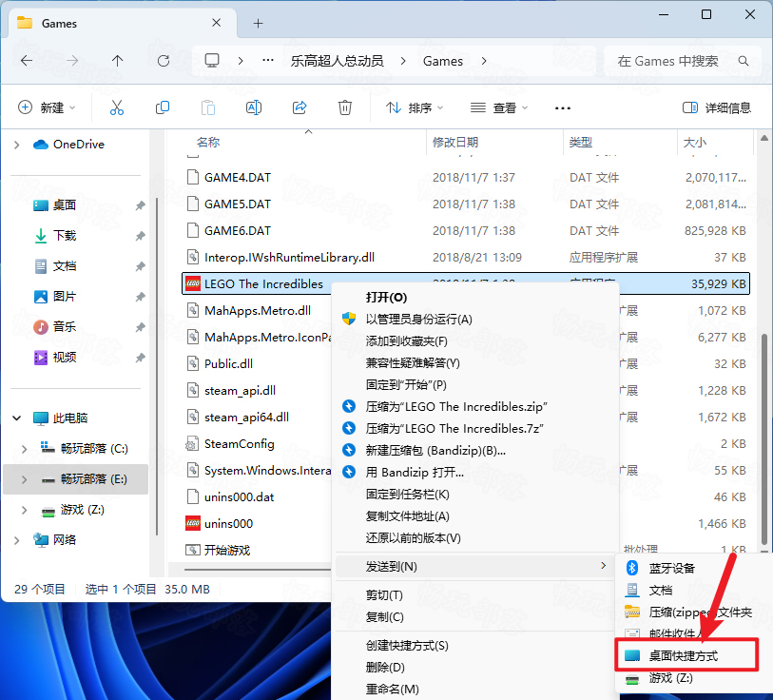
Task: Click the Paste clipboard icon in toolbar
Action: (x=208, y=107)
